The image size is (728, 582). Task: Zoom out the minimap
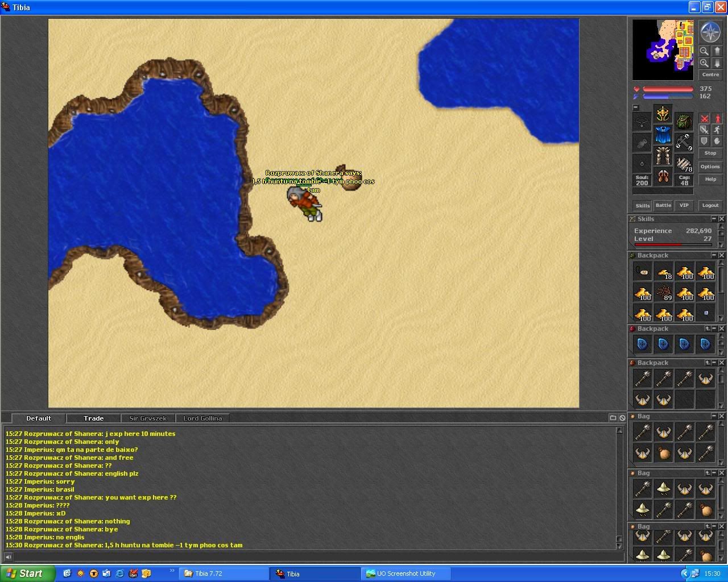[704, 51]
